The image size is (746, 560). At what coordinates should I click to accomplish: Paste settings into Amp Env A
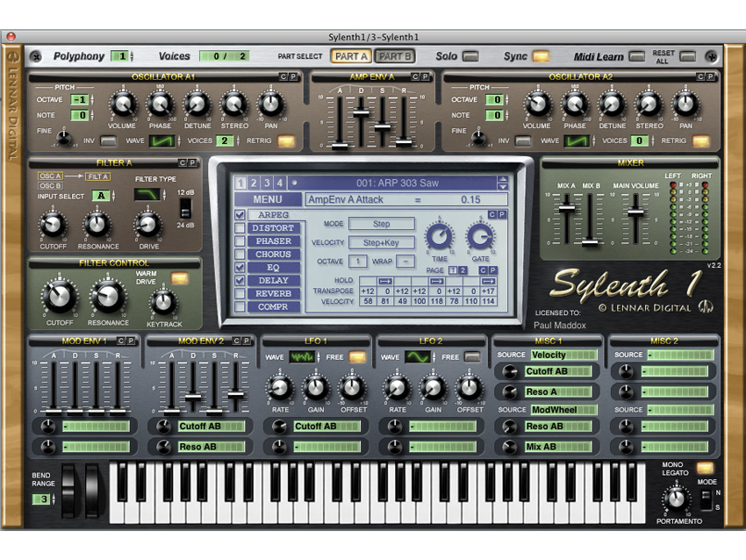pyautogui.click(x=425, y=76)
